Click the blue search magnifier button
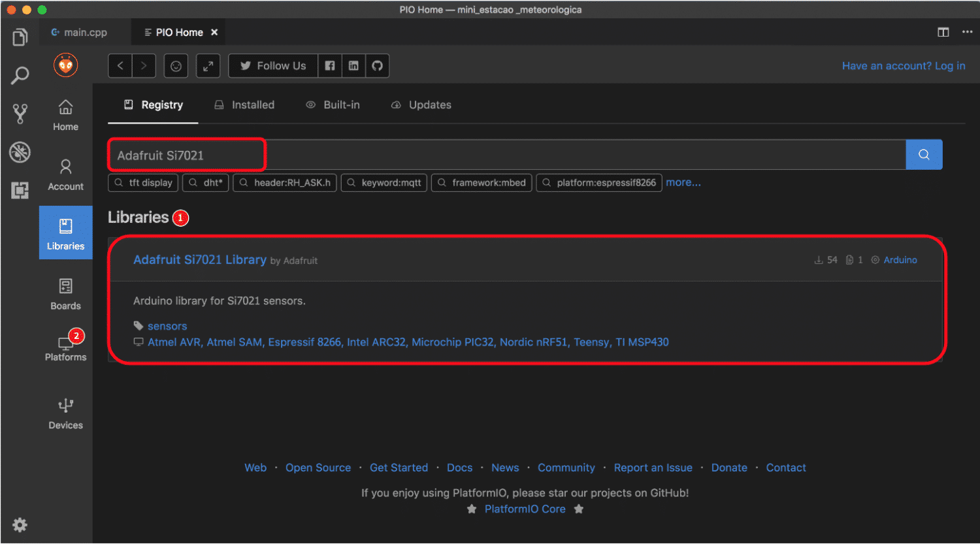 pyautogui.click(x=924, y=155)
